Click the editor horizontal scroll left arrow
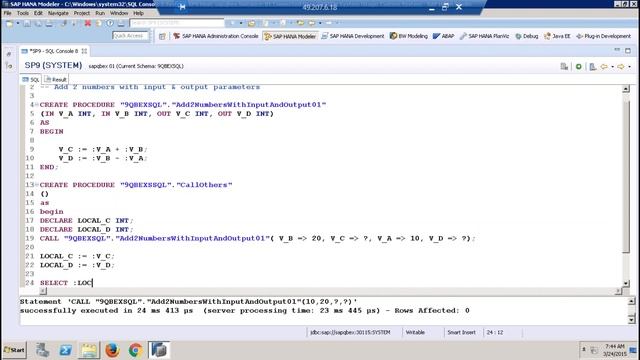 (x=43, y=291)
